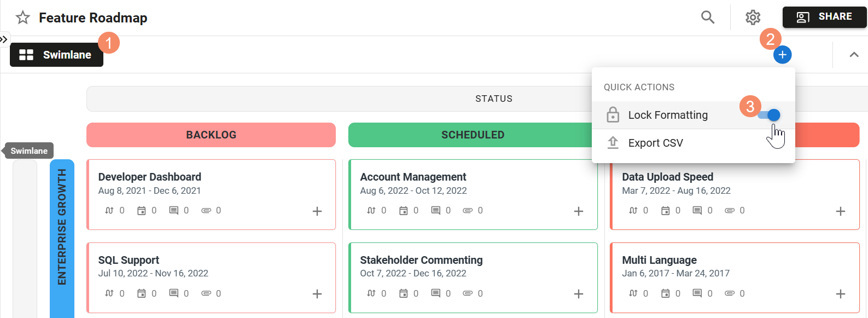Viewport: 868px width, 318px height.
Task: Click attachment icon on Stakeholder Commenting card
Action: tap(468, 294)
